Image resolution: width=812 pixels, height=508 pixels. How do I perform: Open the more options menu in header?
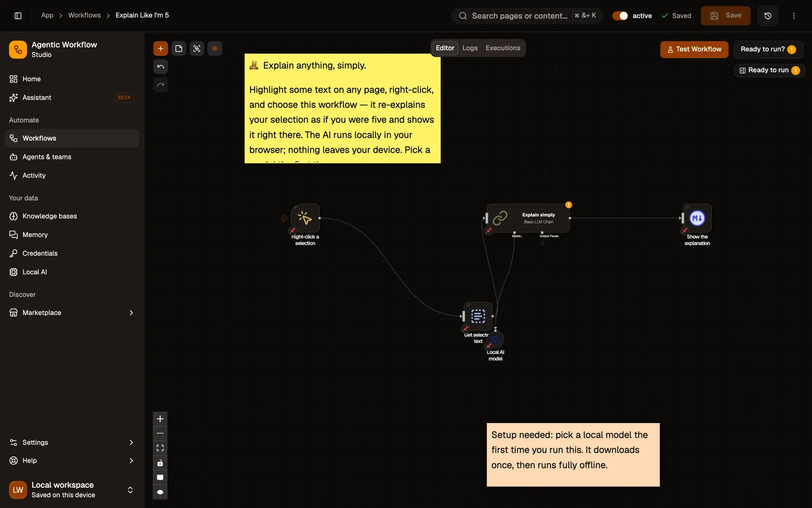pyautogui.click(x=794, y=16)
